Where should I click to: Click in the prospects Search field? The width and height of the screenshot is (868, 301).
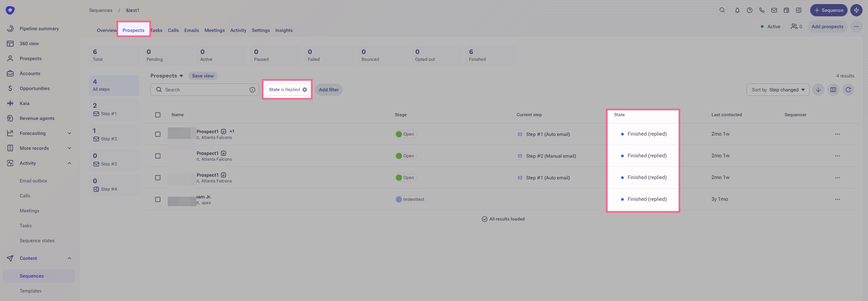[x=205, y=90]
